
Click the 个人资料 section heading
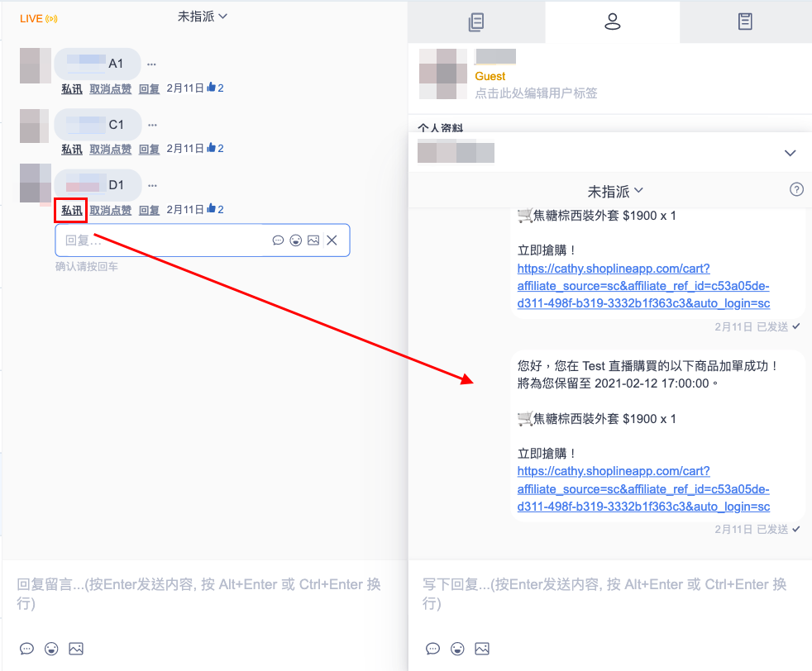pyautogui.click(x=440, y=127)
